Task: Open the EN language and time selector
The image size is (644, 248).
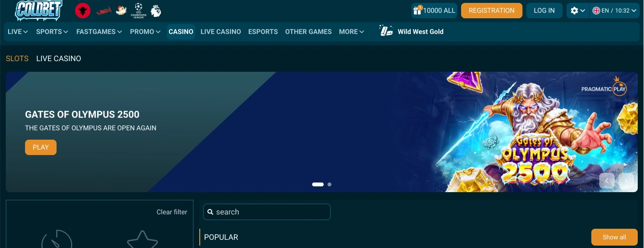Action: pyautogui.click(x=615, y=11)
